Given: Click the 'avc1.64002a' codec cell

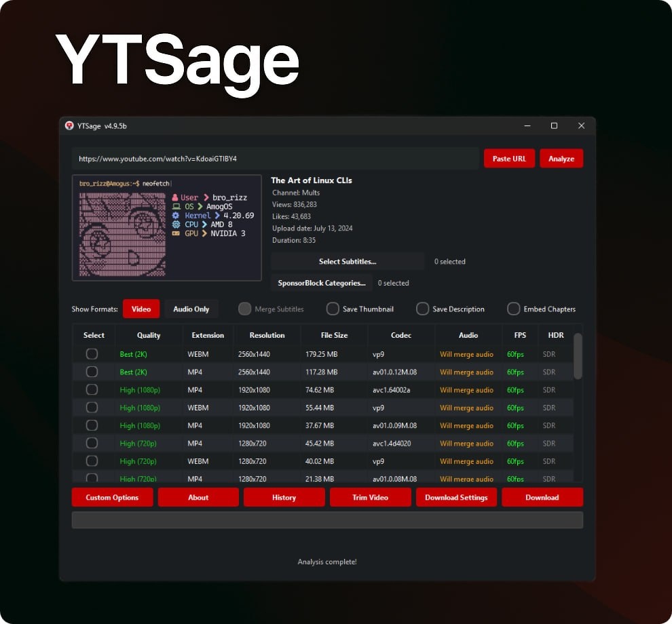Looking at the screenshot, I should click(391, 390).
